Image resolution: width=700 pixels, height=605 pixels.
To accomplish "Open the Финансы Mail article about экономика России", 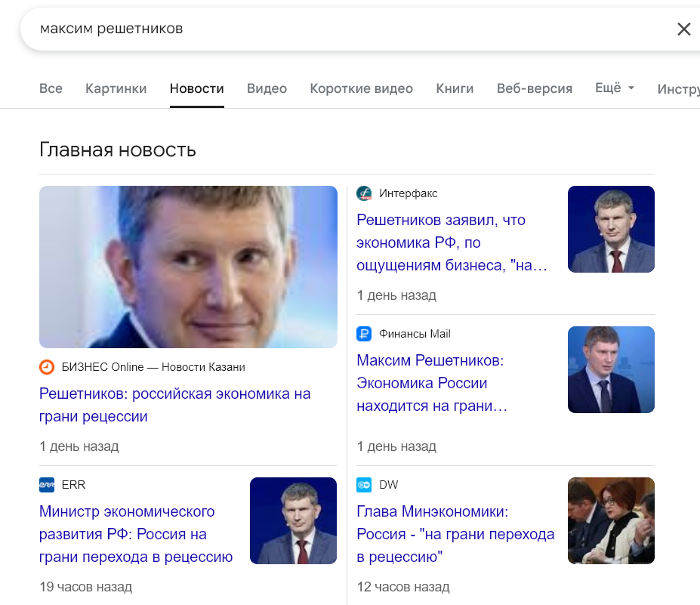I will [x=432, y=383].
